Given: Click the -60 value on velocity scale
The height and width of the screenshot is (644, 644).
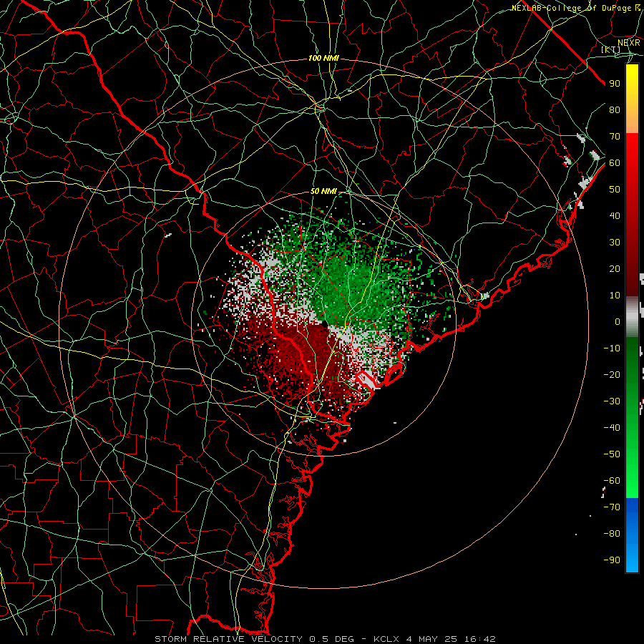Looking at the screenshot, I should coord(612,481).
